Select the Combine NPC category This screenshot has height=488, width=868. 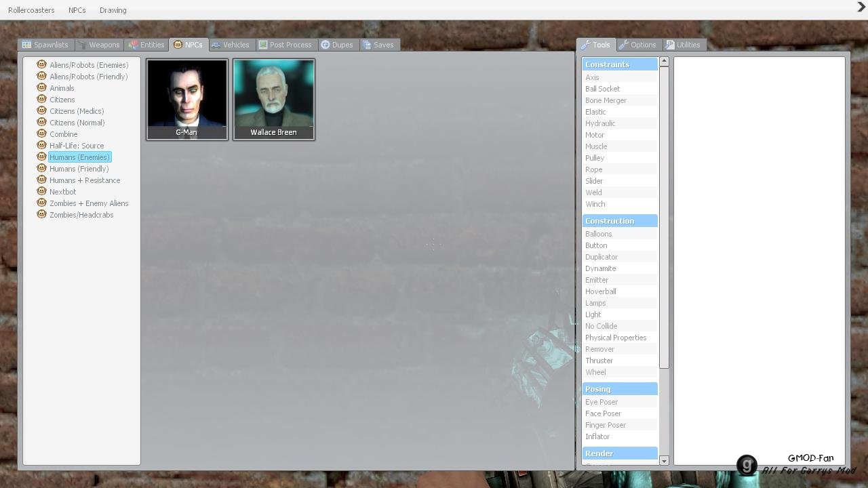click(63, 134)
